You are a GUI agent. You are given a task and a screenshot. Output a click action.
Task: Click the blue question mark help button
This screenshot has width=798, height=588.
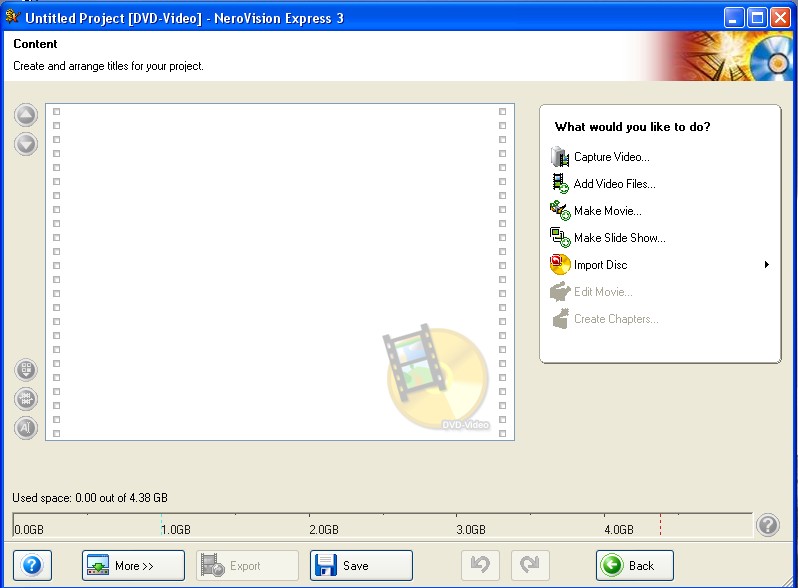point(32,565)
